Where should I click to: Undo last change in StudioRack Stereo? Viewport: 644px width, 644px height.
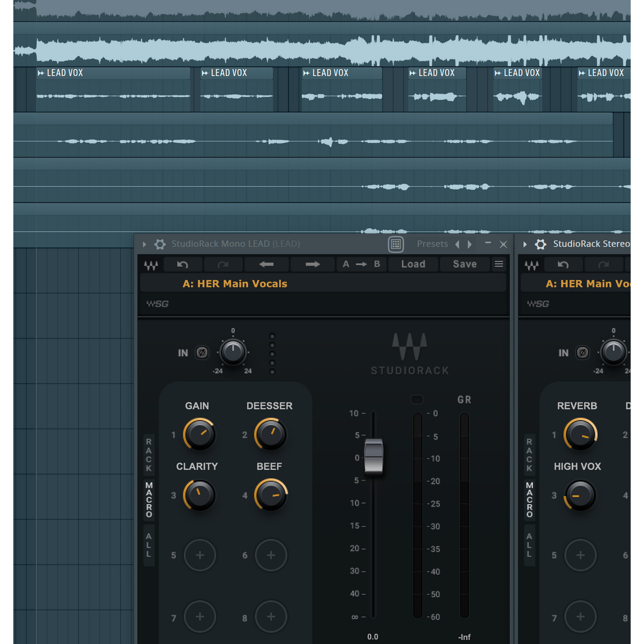pos(563,265)
